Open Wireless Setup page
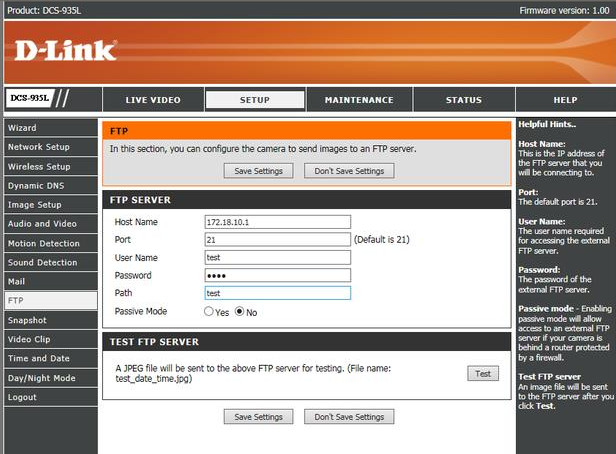The height and width of the screenshot is (454, 616). (51, 167)
